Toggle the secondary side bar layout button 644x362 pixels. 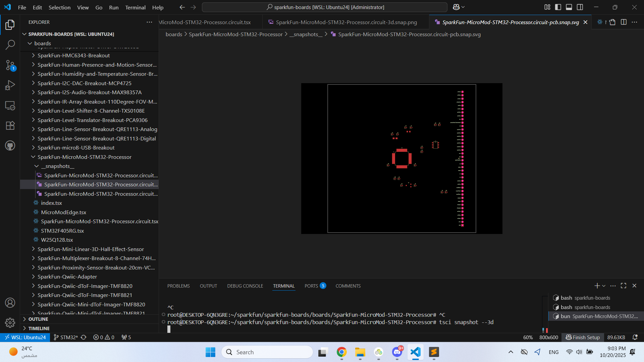(580, 7)
